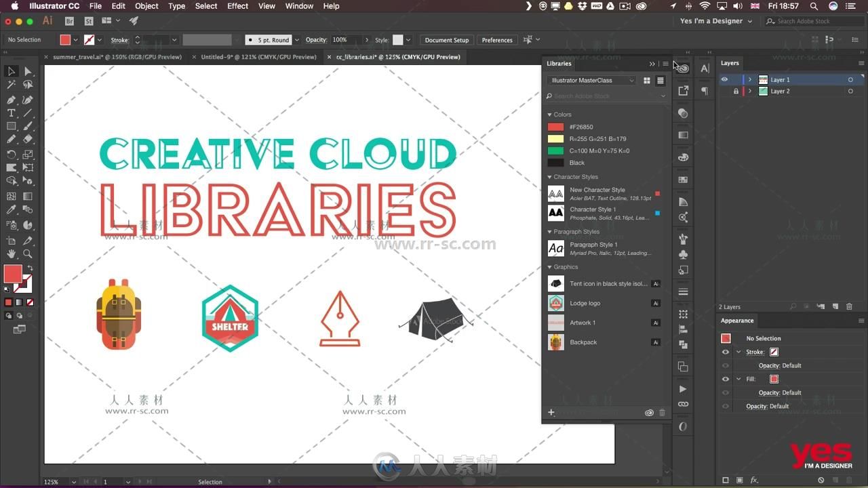Open the Character panel icon

click(x=705, y=68)
